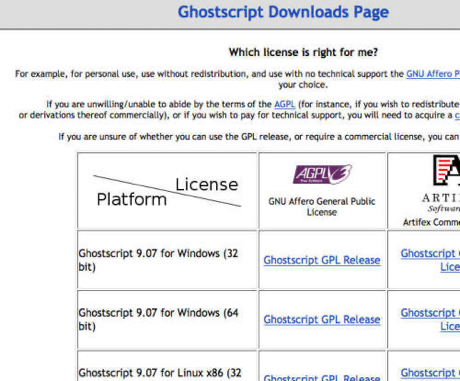Screen dimensions: 460x381
Task: Click the 'For example, for personal use' paragraph
Action: [237, 79]
